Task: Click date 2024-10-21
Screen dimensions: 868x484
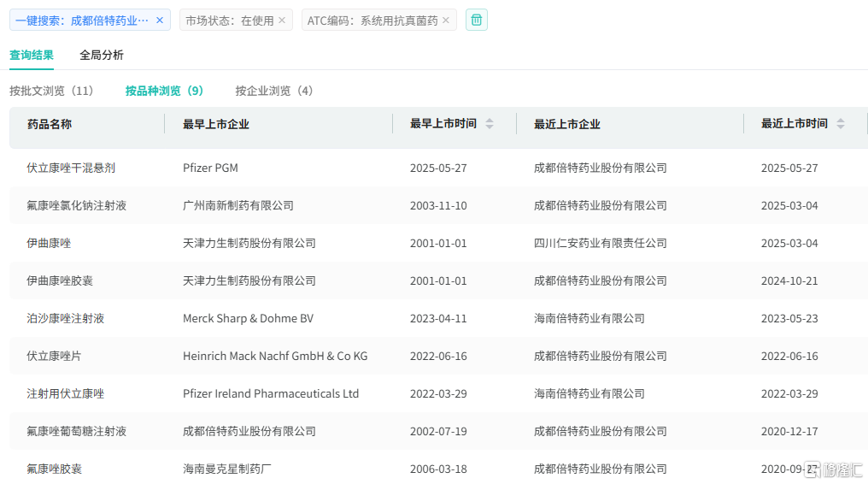Action: (x=789, y=280)
